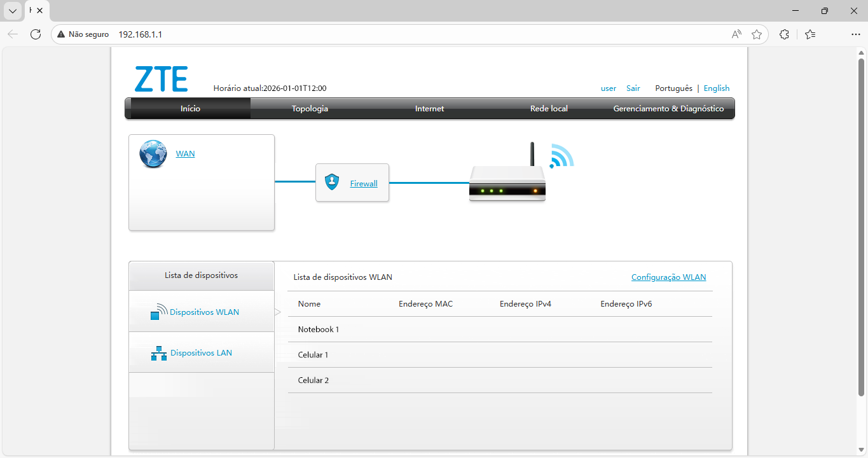The height and width of the screenshot is (458, 868).
Task: Click the back navigation arrow
Action: click(13, 34)
